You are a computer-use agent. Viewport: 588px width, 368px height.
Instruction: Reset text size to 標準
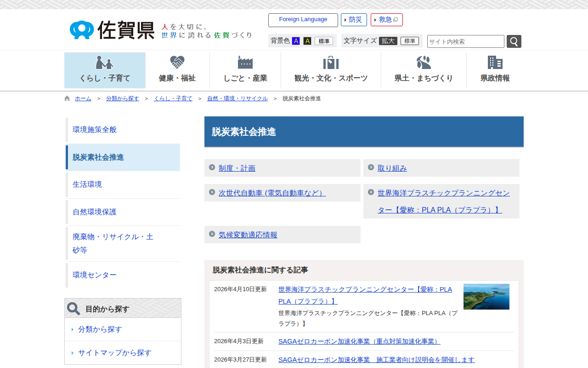tap(409, 41)
